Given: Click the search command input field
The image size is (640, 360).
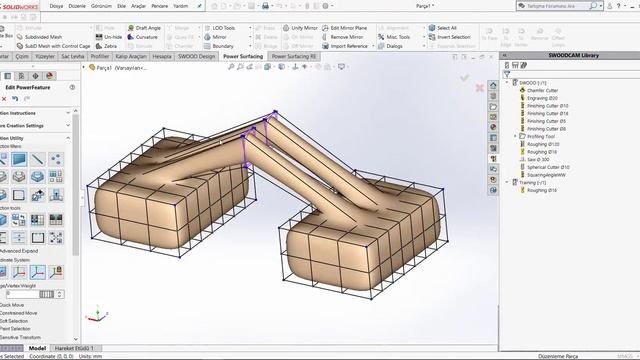Looking at the screenshot, I should (x=557, y=6).
